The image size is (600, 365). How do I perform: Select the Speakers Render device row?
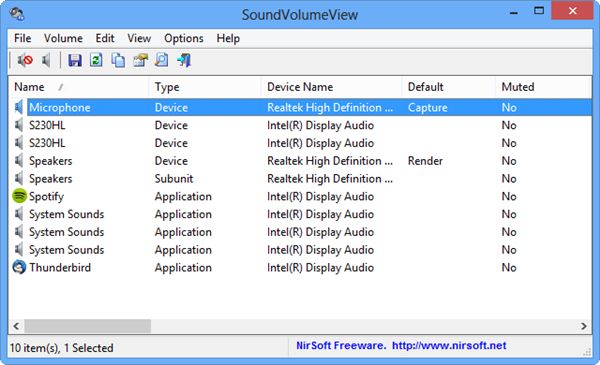coord(300,161)
